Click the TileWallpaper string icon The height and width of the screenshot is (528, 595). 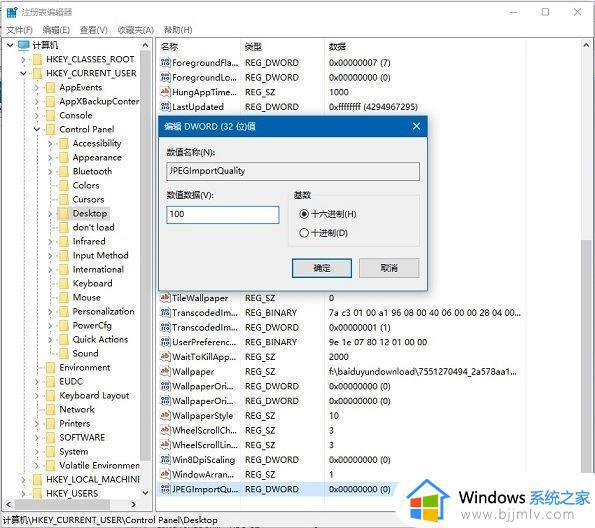pyautogui.click(x=165, y=298)
